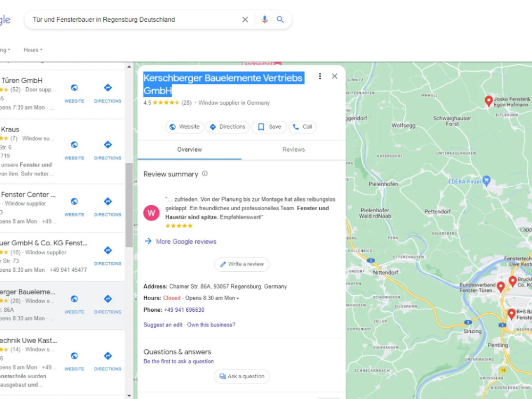Viewport: 532px width, 399px height.
Task: Click Own this business? link
Action: 211,325
